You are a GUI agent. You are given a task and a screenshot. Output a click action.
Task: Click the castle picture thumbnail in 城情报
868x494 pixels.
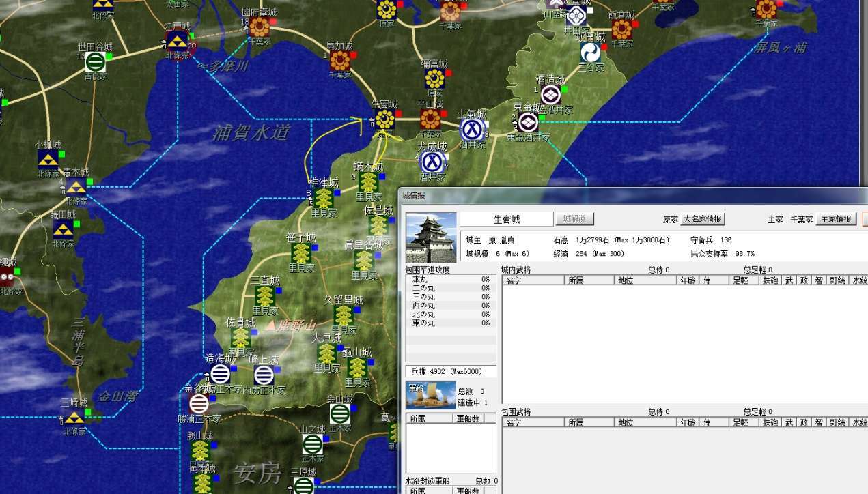pos(431,237)
